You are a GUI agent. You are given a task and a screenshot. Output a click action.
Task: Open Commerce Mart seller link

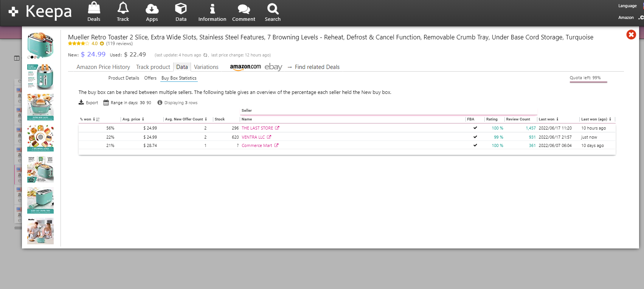coord(257,145)
